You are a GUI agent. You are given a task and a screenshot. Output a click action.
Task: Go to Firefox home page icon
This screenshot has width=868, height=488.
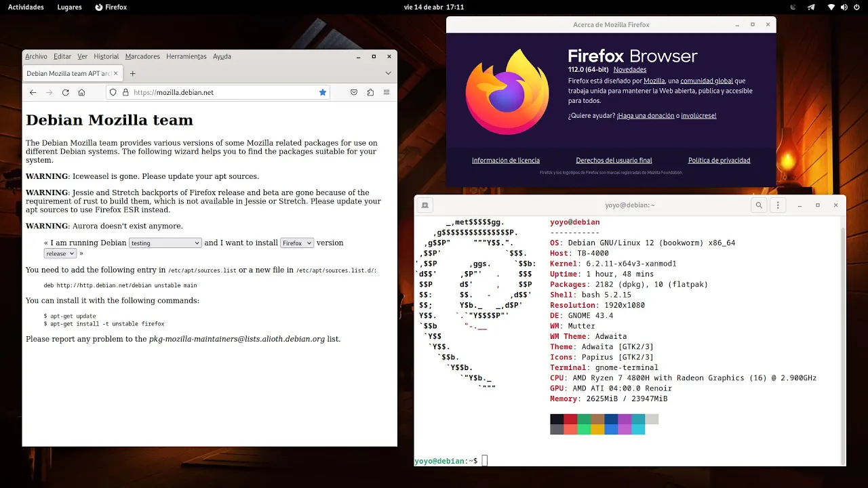point(81,92)
